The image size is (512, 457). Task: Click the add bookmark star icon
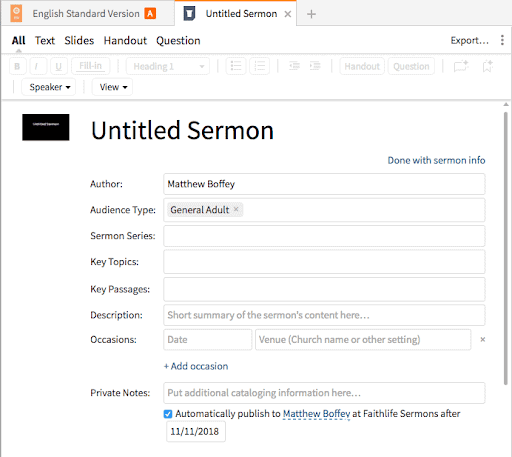point(488,66)
